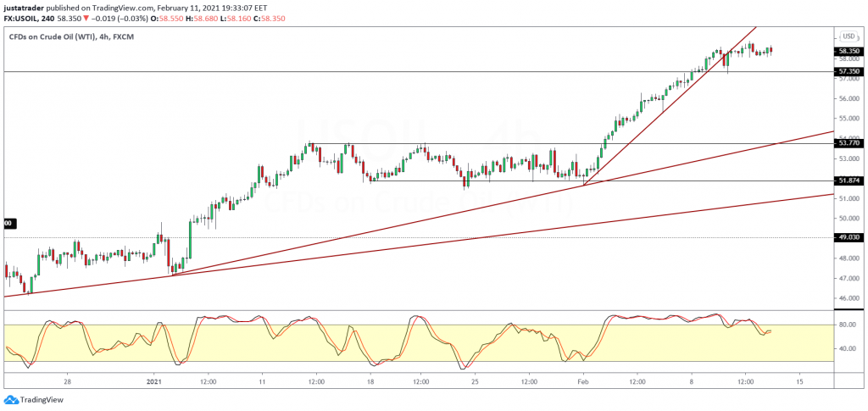Click the black price tag at left chart edge

[10, 224]
